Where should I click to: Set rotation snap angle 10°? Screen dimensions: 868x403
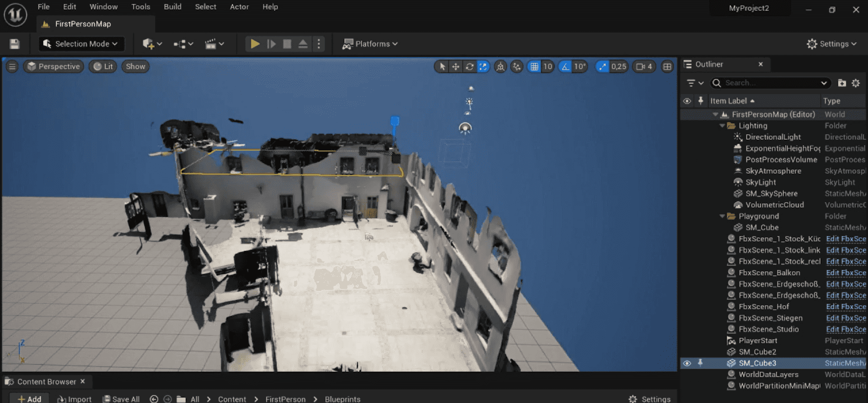click(580, 66)
